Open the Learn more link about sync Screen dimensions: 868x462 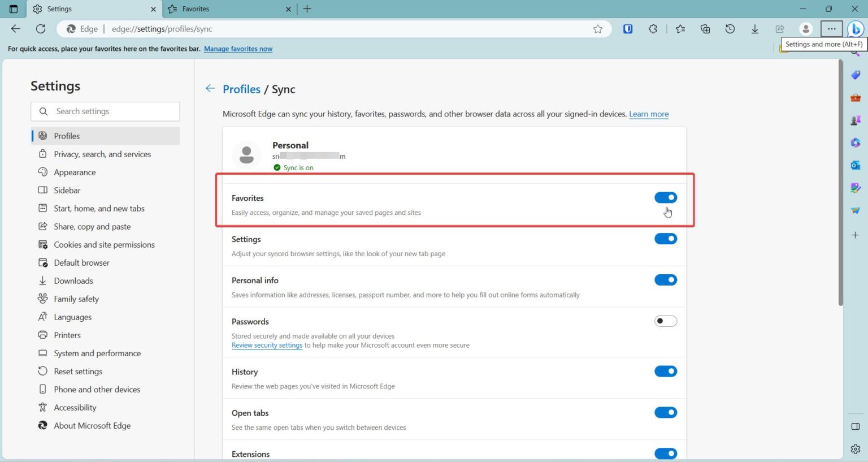648,114
